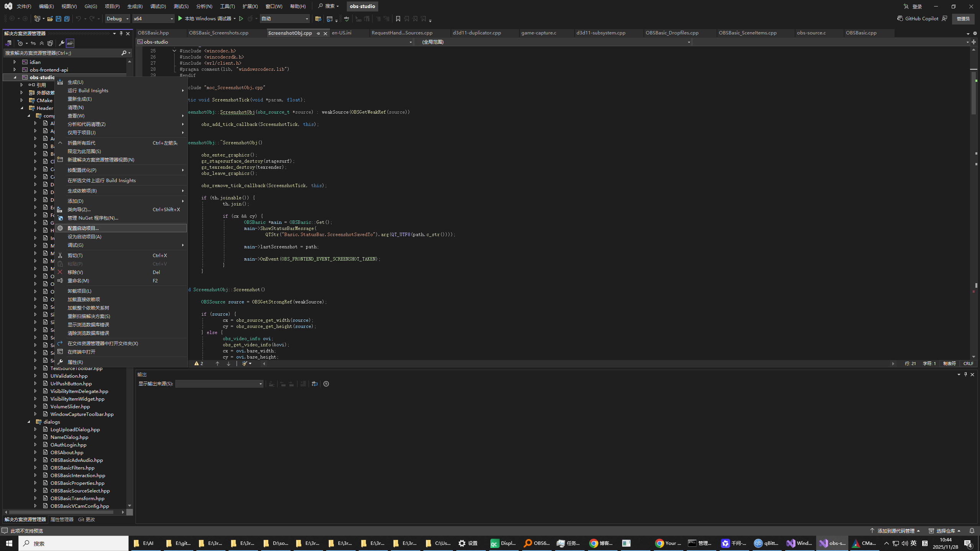Click the clock timestamp icon in the output toolbar
This screenshot has height=551, width=980.
tap(326, 384)
